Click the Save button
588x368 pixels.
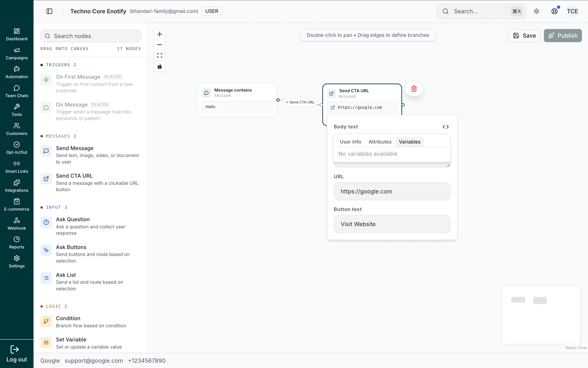pyautogui.click(x=524, y=36)
